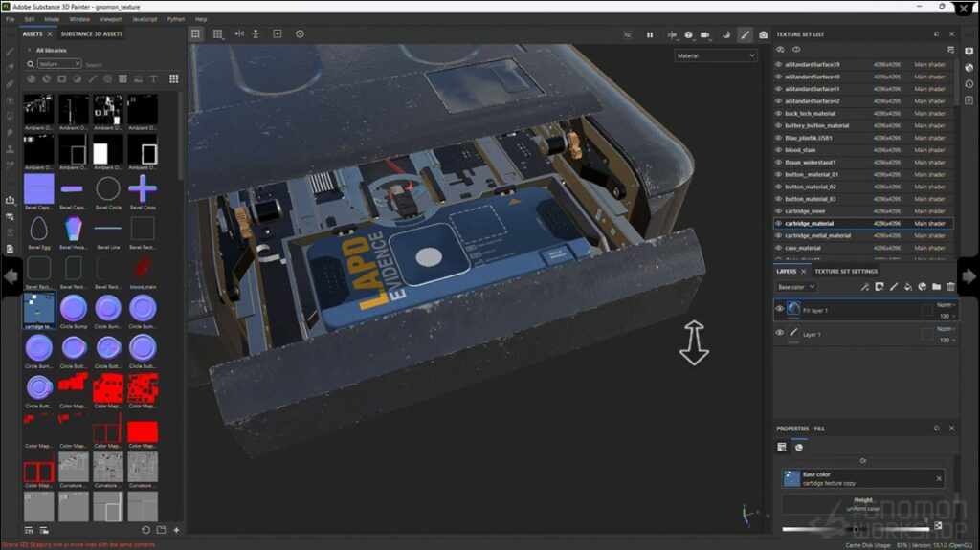This screenshot has height=550, width=980.
Task: Open the Display settings icon on right dock
Action: click(969, 52)
